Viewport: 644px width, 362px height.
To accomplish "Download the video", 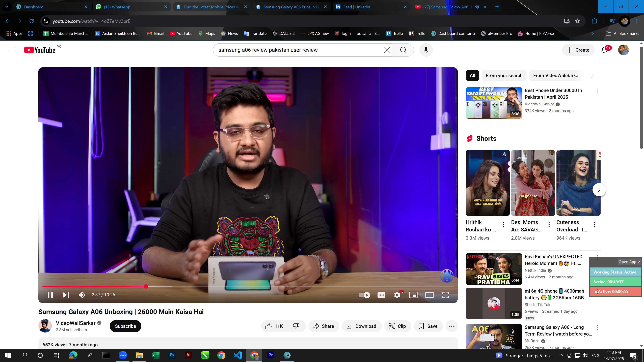I will pyautogui.click(x=362, y=326).
